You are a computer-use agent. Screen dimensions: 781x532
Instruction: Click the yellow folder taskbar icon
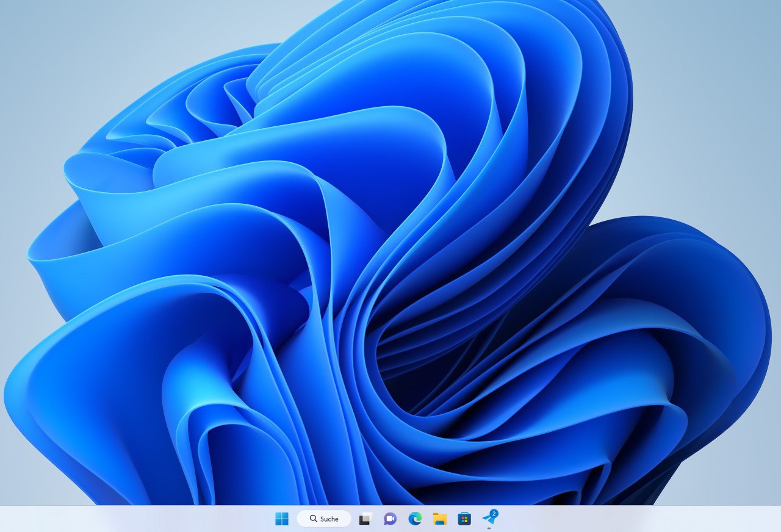(x=441, y=519)
